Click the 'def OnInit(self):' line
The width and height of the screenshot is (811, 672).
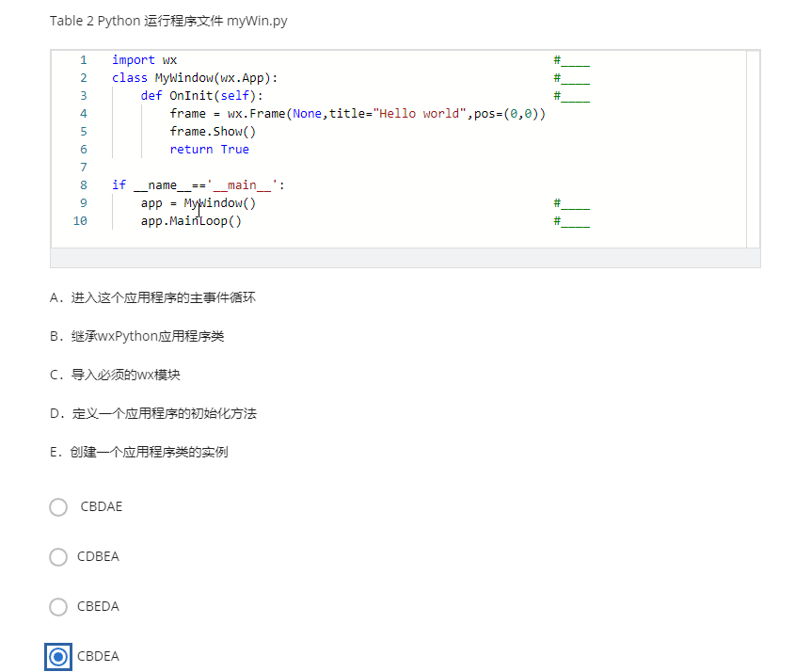201,96
